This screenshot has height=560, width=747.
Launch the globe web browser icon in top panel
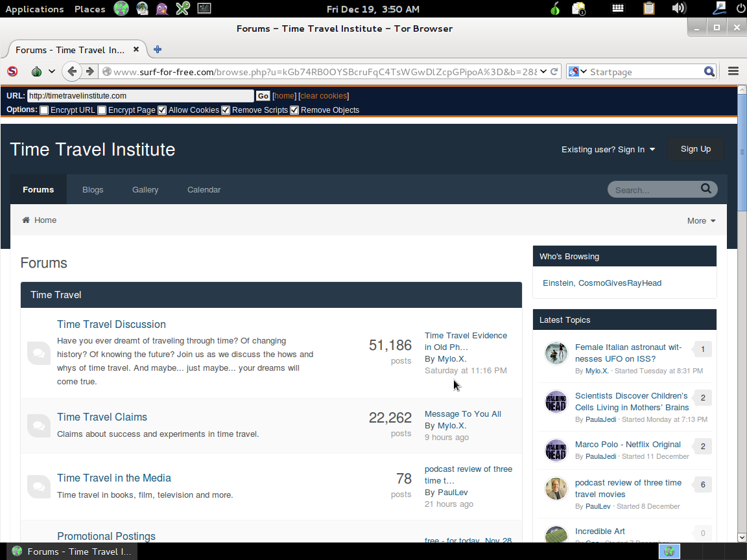121,8
